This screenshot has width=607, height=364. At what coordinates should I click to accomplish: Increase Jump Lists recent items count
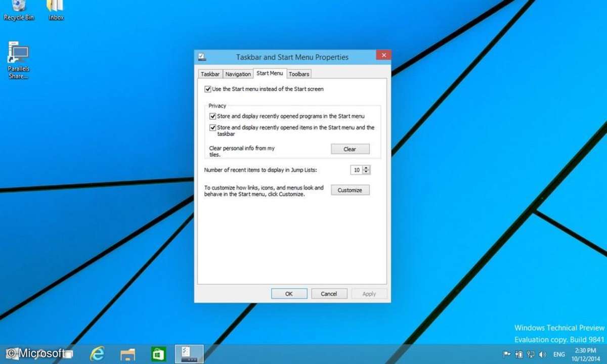367,168
